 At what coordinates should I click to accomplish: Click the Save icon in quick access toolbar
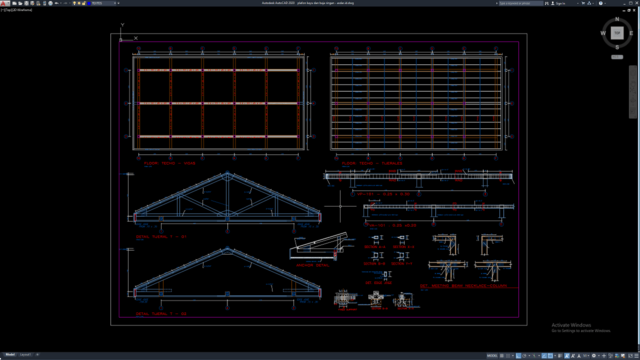(x=27, y=3)
